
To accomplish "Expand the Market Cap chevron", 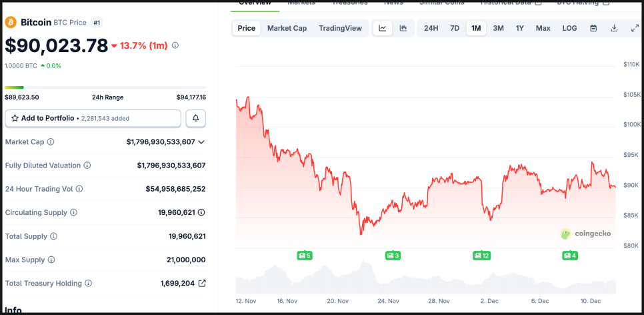I will [x=201, y=141].
